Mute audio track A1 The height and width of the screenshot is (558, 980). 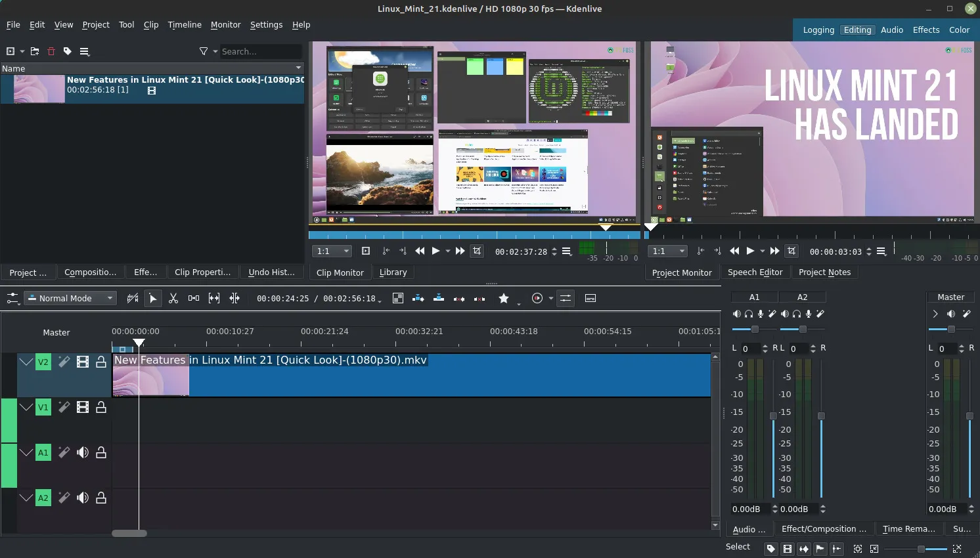[83, 452]
